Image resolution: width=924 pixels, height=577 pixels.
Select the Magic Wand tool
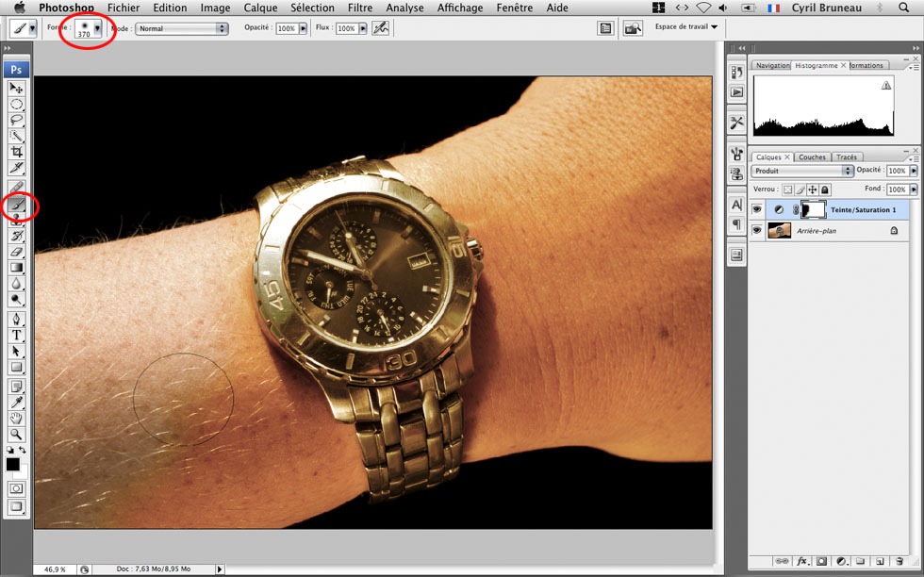pos(17,136)
